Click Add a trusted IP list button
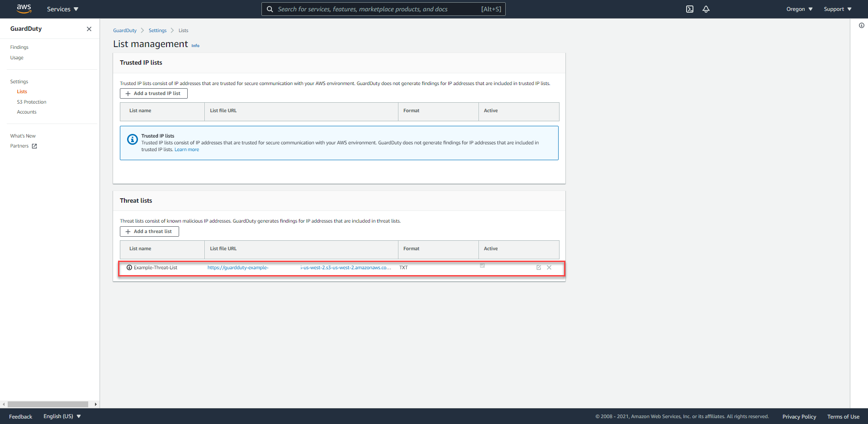The image size is (868, 424). coord(154,93)
